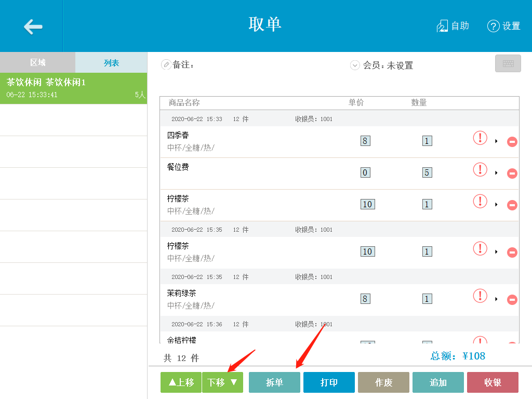
Task: Click warning icon for 柠檬茶 in 15:35 batch
Action: (480, 249)
